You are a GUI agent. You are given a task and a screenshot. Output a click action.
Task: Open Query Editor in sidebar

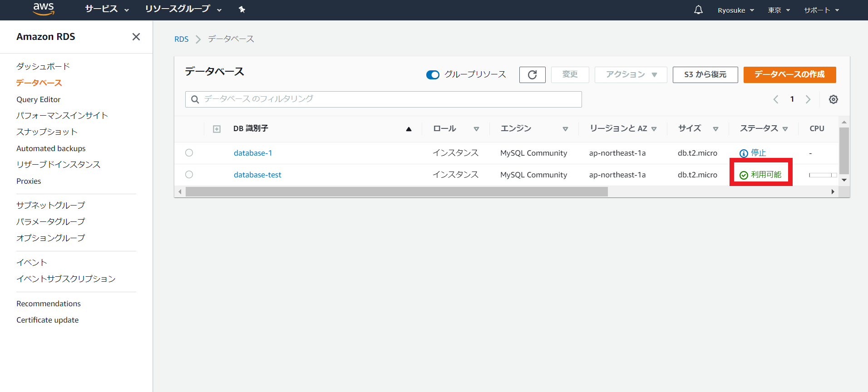click(x=39, y=99)
